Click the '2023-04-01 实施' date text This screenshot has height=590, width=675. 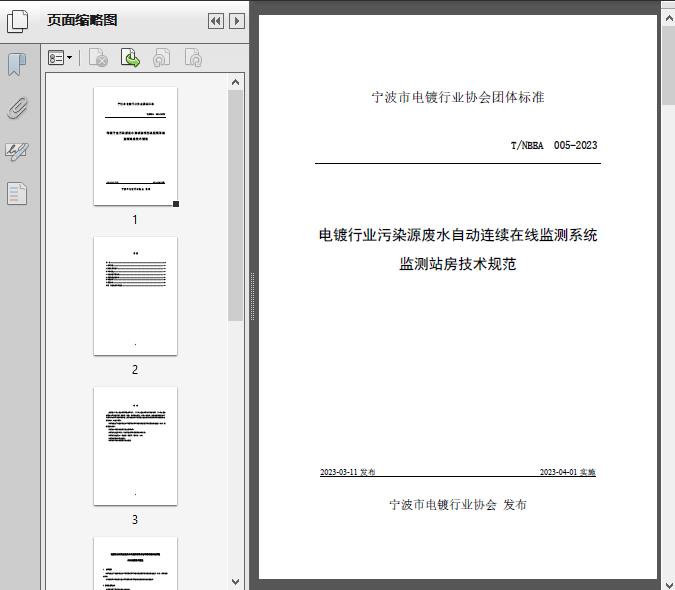click(x=568, y=472)
